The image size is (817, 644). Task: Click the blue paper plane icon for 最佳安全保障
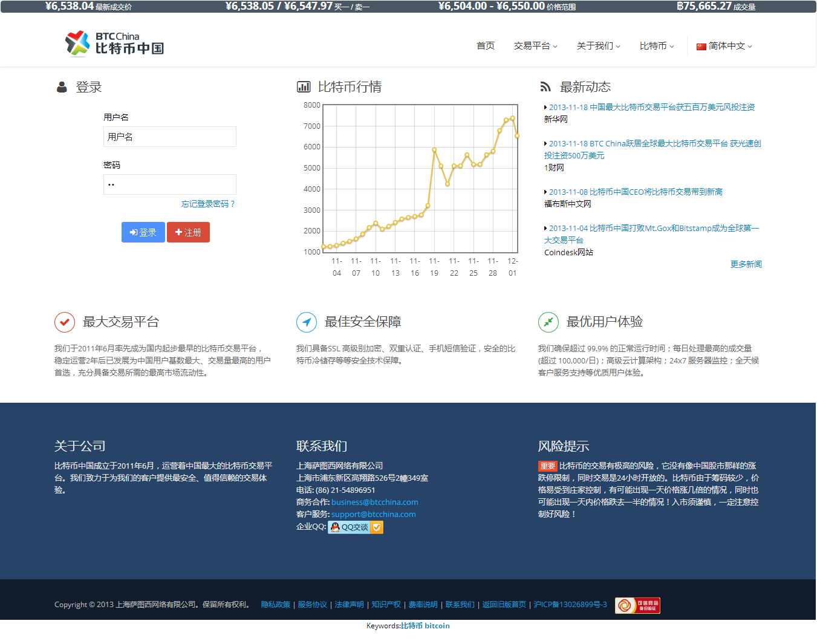307,322
